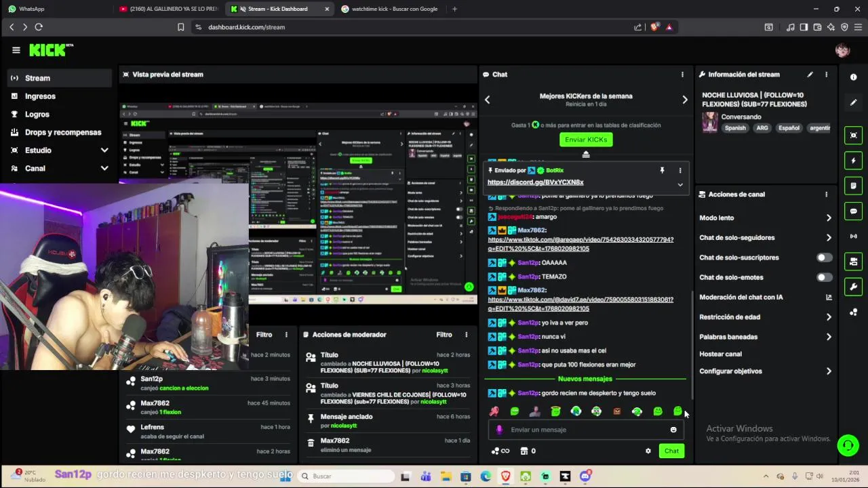Click the pencil edit icon in right toolbar
The width and height of the screenshot is (868, 488).
[854, 102]
